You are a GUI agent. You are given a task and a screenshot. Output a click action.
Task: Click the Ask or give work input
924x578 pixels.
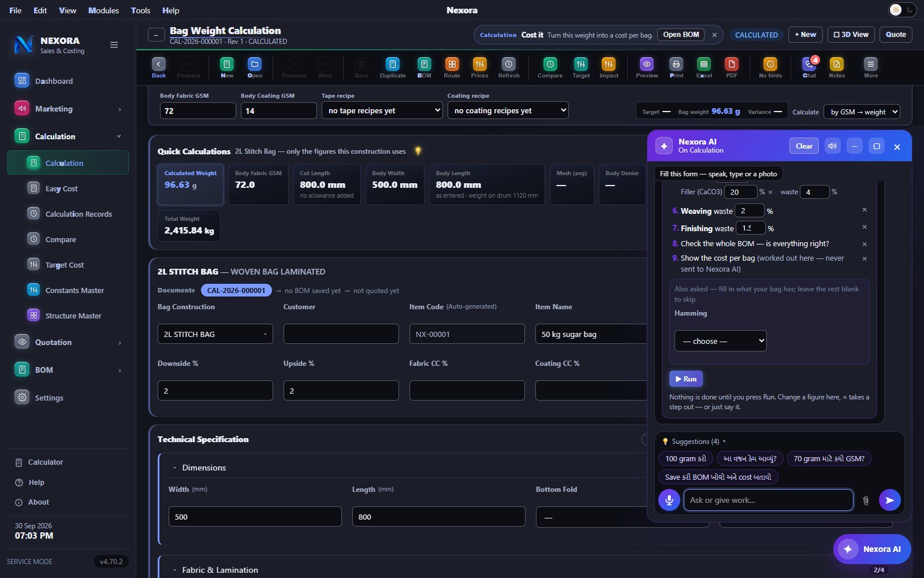768,500
